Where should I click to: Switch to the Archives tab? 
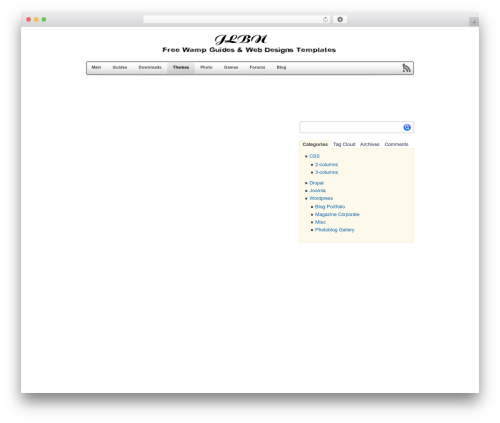370,144
